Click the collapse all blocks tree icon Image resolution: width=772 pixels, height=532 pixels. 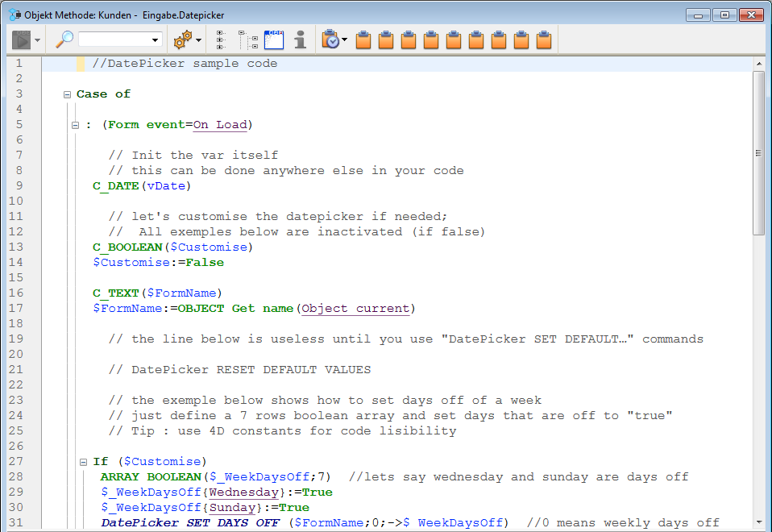point(248,39)
